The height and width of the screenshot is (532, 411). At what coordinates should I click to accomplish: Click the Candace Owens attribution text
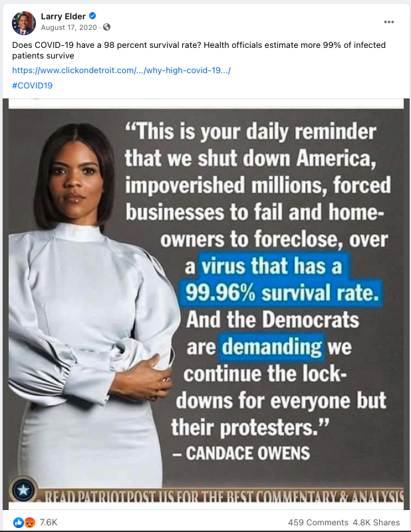click(x=241, y=454)
